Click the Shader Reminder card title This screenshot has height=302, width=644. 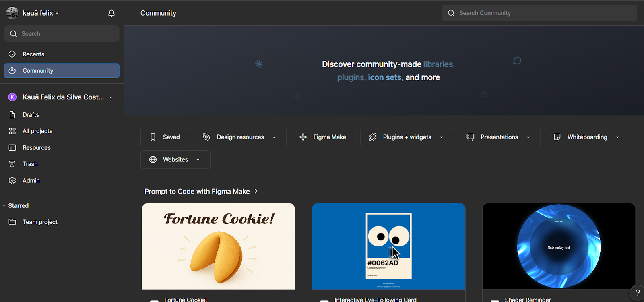(528, 300)
